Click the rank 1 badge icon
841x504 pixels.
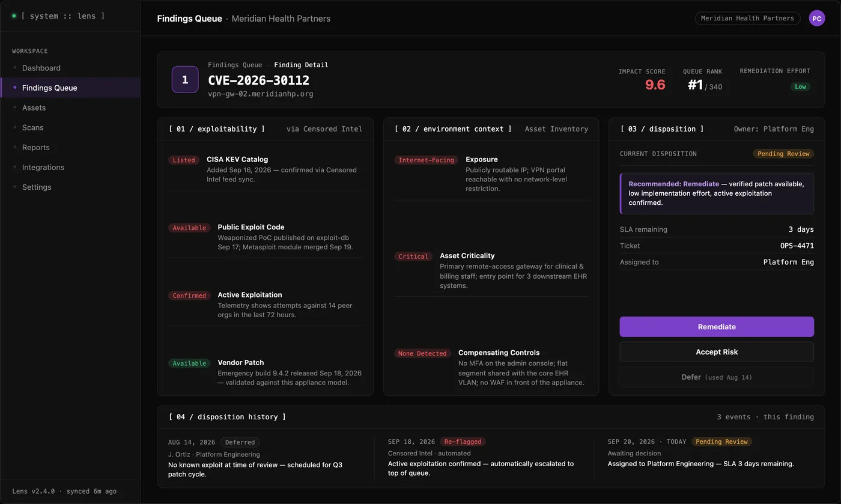pos(185,79)
